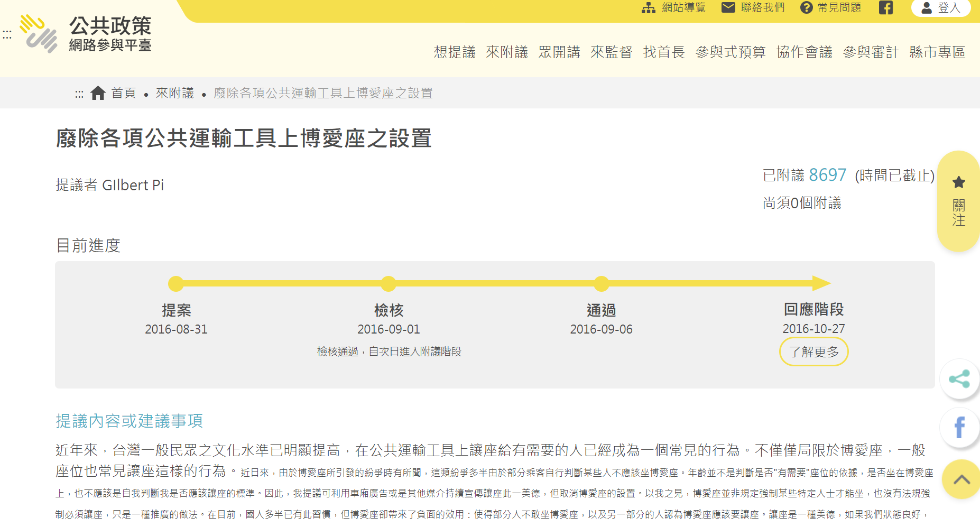980x527 pixels.
Task: Click the 常見問題 question mark icon
Action: click(806, 7)
